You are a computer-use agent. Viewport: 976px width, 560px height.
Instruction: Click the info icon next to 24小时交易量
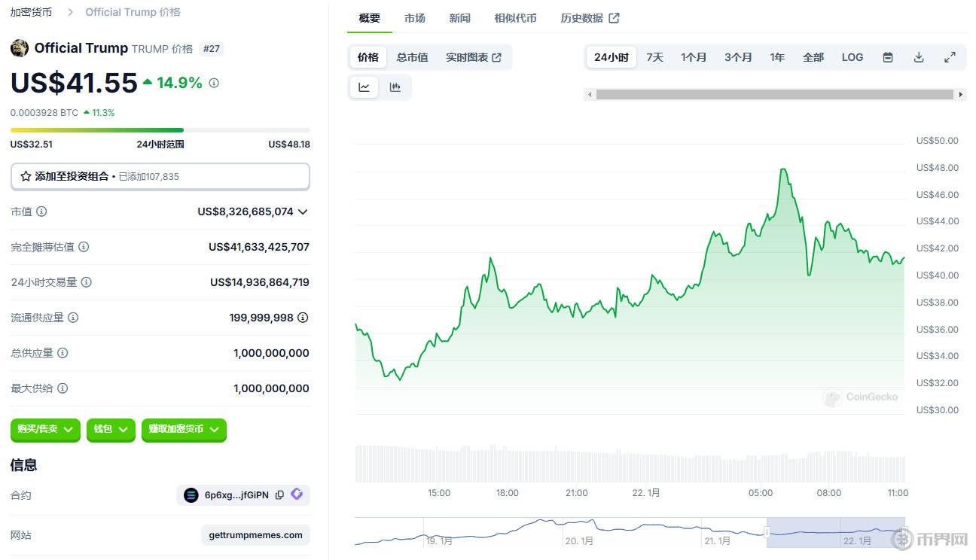click(x=87, y=282)
